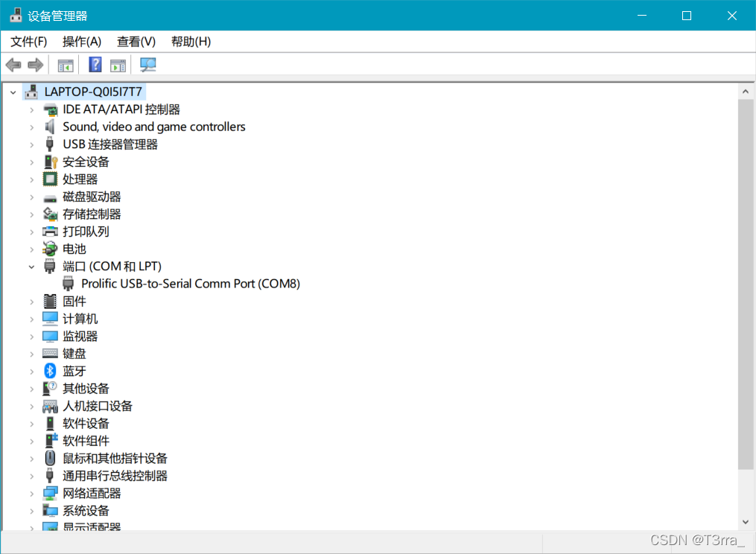756x554 pixels.
Task: Click the show/hide console tree toolbar icon
Action: [66, 65]
